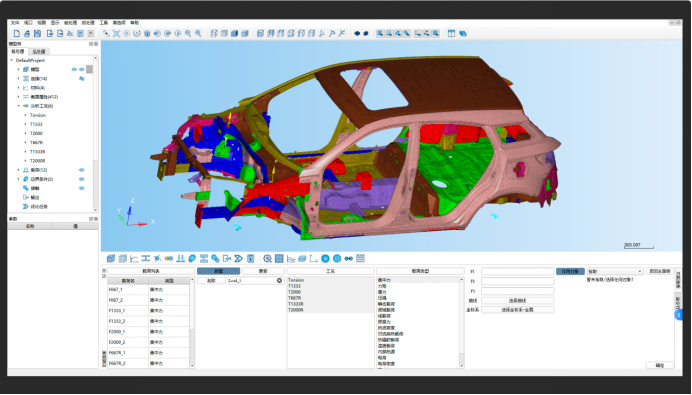Viewport: 692px width, 395px height.
Task: Click the boundary condition icon in bottom toolbar
Action: click(192, 258)
